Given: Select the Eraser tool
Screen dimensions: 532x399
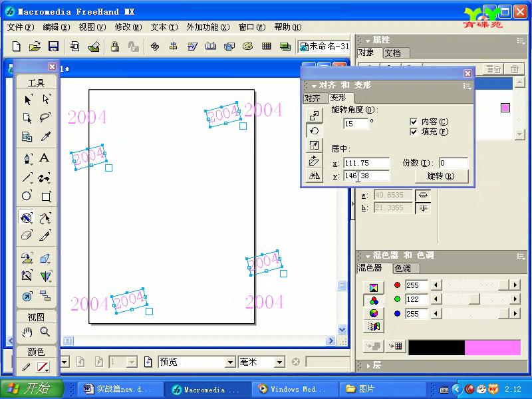Looking at the screenshot, I should coord(27,235).
